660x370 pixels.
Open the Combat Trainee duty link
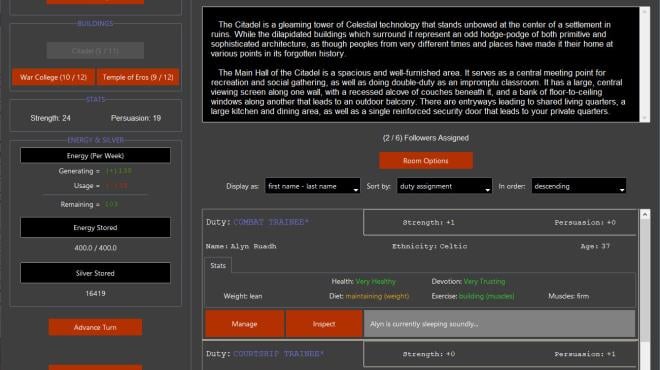pos(271,222)
